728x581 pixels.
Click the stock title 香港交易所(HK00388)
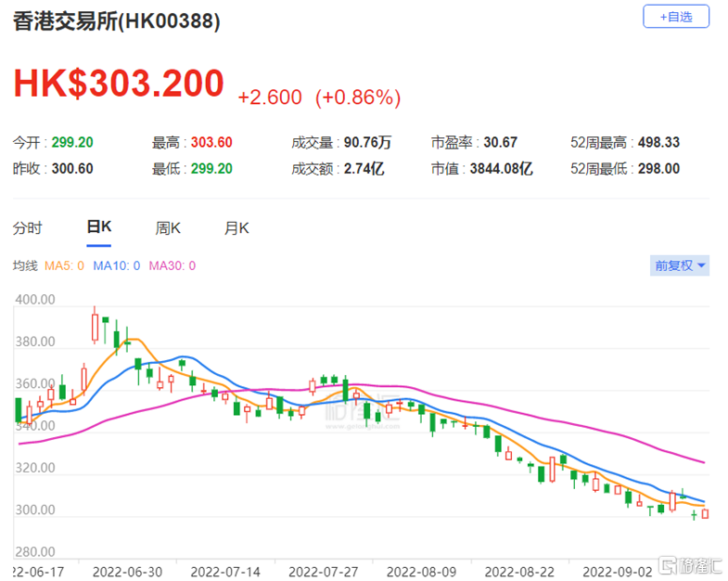[x=117, y=21]
